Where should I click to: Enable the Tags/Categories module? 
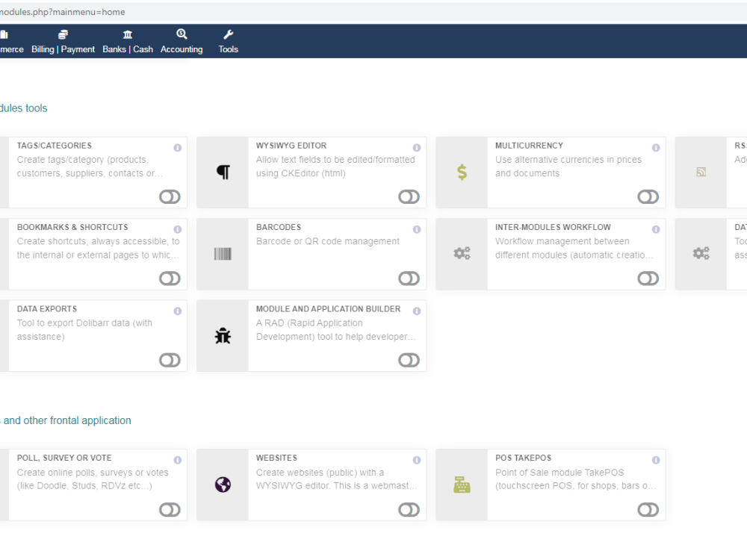point(170,196)
